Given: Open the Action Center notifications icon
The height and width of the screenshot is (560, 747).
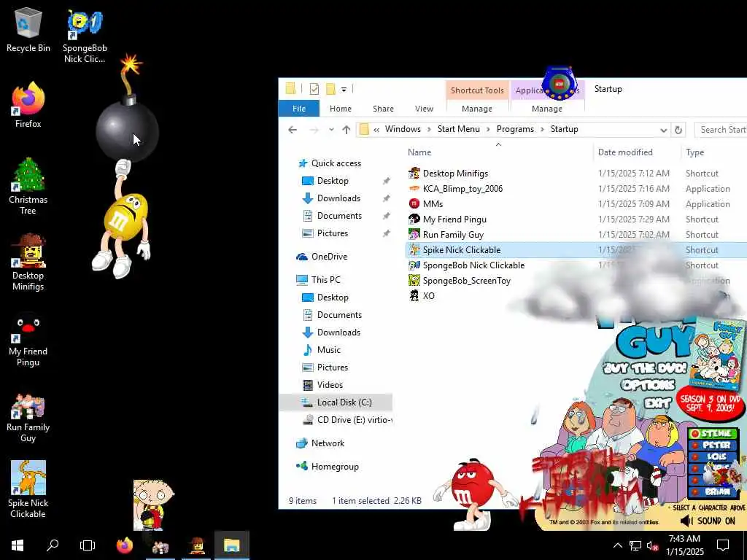Looking at the screenshot, I should (723, 545).
